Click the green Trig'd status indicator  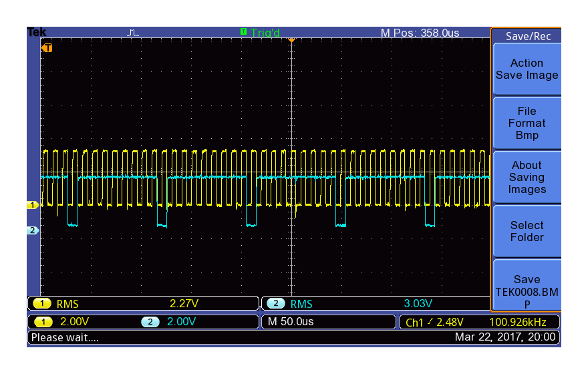click(x=260, y=33)
